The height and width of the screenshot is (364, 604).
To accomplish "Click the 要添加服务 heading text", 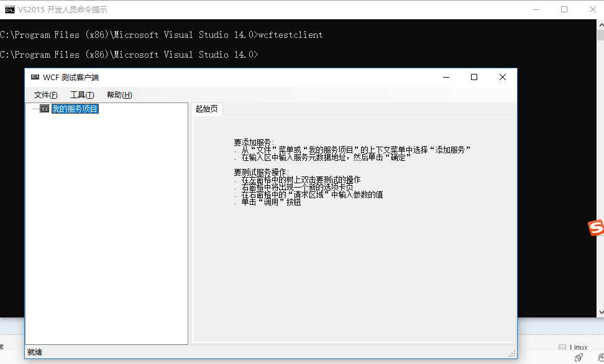I will [x=254, y=142].
